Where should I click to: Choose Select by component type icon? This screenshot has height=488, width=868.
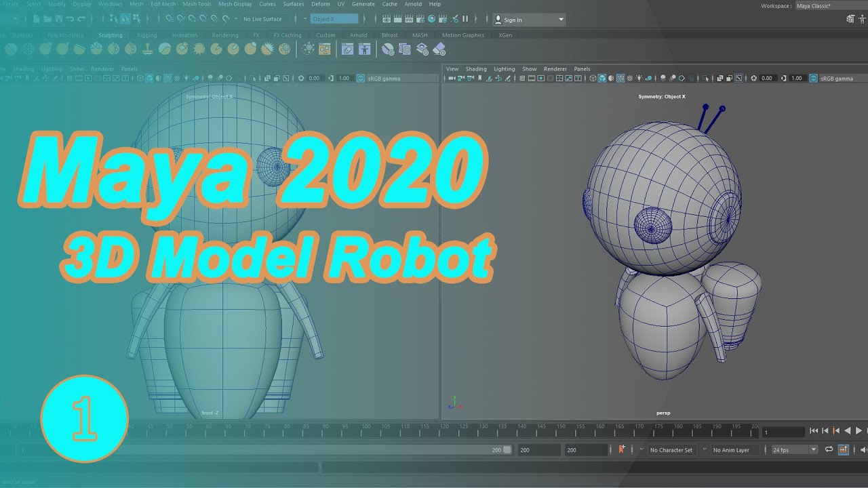136,19
